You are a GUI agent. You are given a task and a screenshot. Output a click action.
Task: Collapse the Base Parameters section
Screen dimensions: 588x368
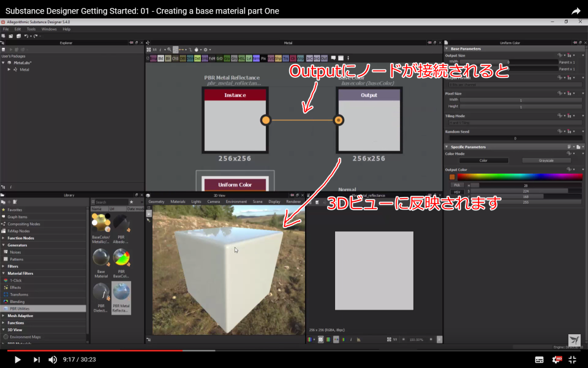point(447,48)
